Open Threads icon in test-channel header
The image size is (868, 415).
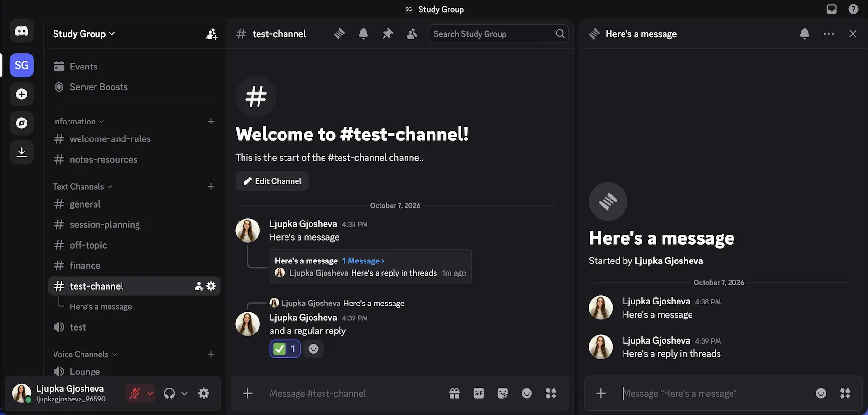pos(339,34)
